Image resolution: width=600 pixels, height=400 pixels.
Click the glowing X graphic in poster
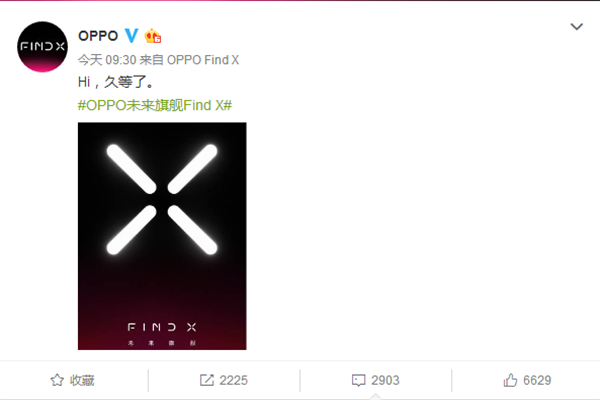162,199
